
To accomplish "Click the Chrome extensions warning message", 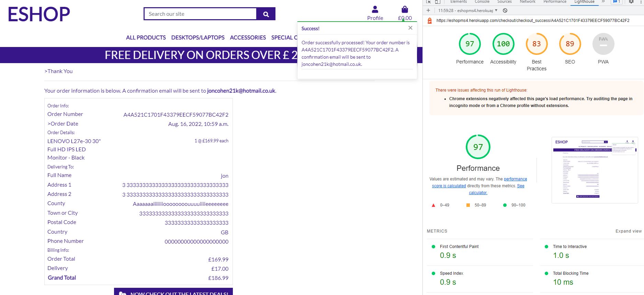I will click(x=541, y=102).
